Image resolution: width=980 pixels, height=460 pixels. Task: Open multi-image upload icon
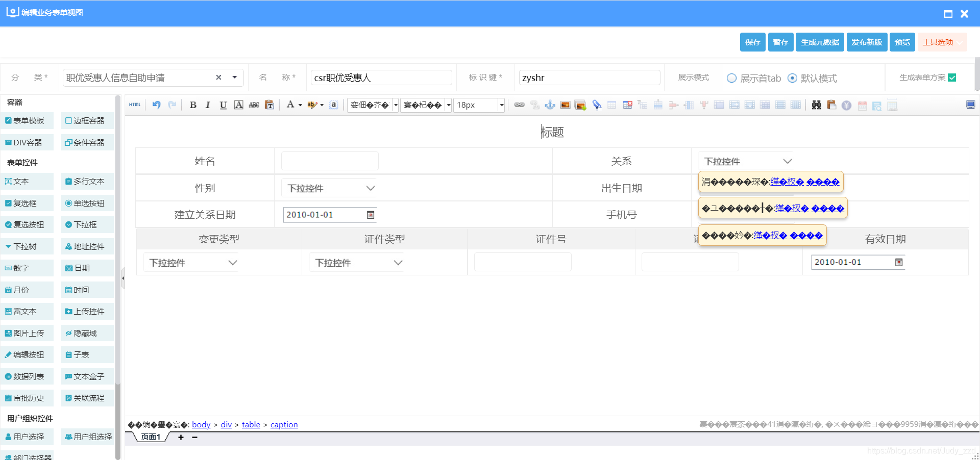click(x=581, y=105)
